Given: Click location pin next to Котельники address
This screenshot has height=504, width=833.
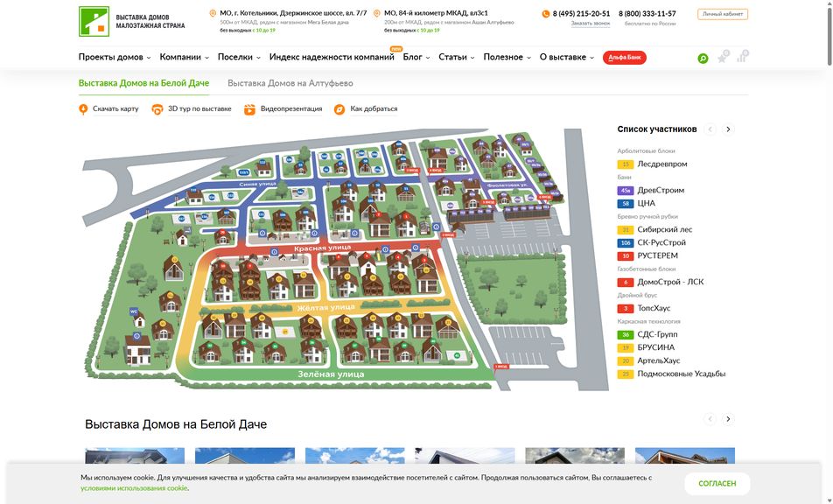Looking at the screenshot, I should click(213, 13).
